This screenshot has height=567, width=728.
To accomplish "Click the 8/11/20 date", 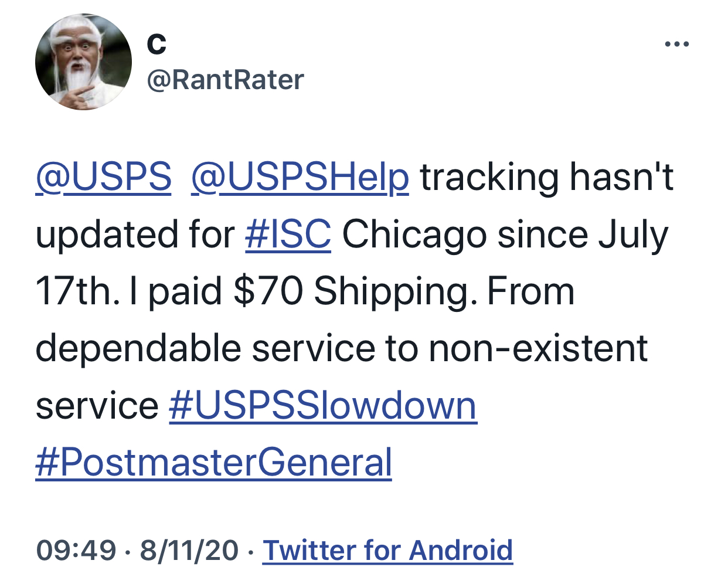I will 189,550.
